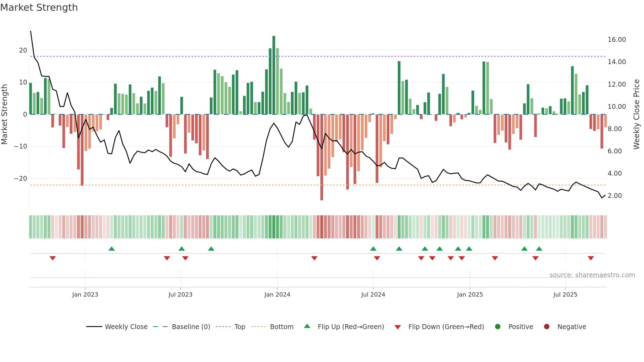Click the Market Strength chart title
Image resolution: width=644 pixels, height=362 pixels.
tap(39, 8)
